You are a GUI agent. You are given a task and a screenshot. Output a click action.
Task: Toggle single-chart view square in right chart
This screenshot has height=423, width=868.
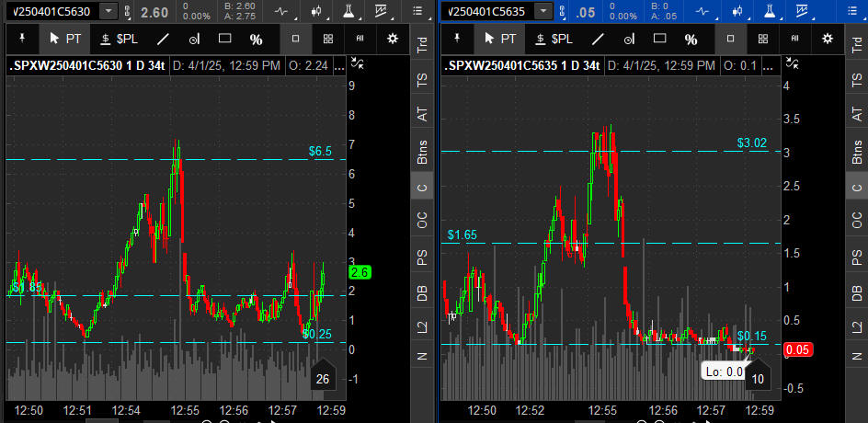(x=730, y=40)
